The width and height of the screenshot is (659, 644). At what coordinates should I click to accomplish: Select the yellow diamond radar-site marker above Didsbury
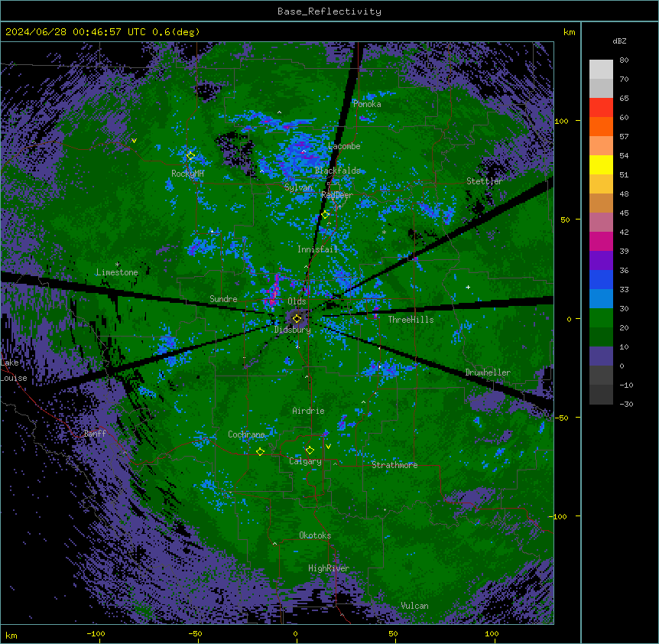(297, 319)
